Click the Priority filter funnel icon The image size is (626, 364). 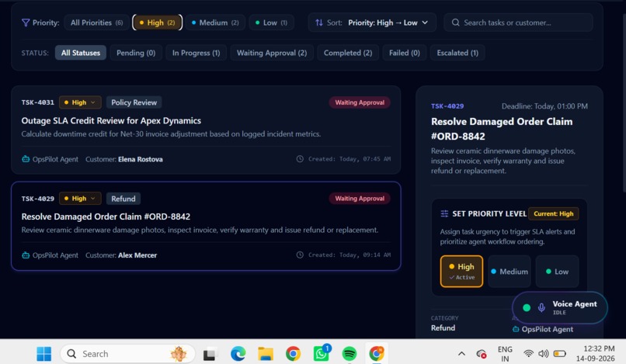[x=26, y=23]
